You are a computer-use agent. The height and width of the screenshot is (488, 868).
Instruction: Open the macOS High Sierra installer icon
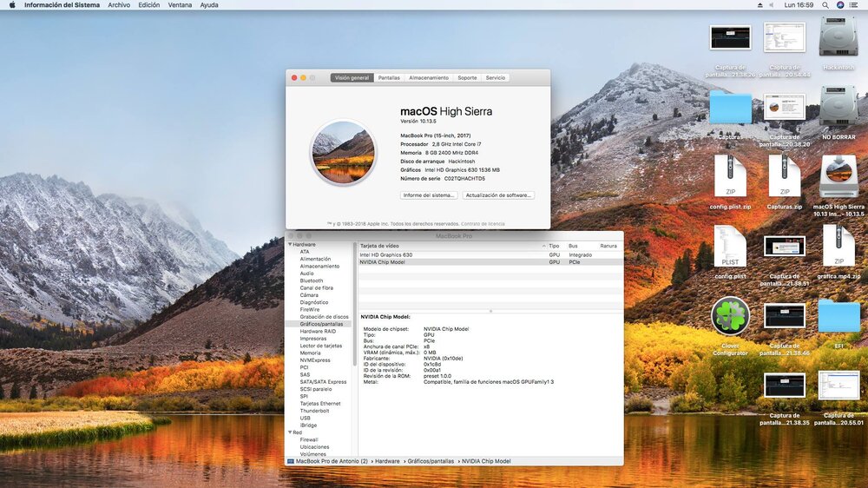[838, 177]
